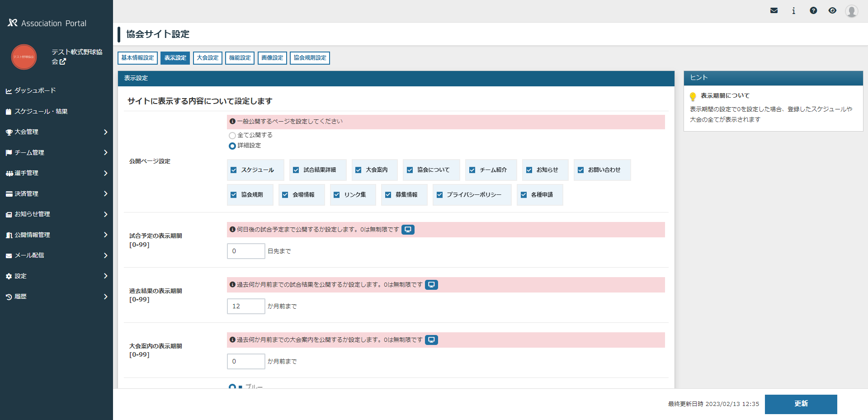
Task: Click the 更新 button
Action: pos(801,404)
